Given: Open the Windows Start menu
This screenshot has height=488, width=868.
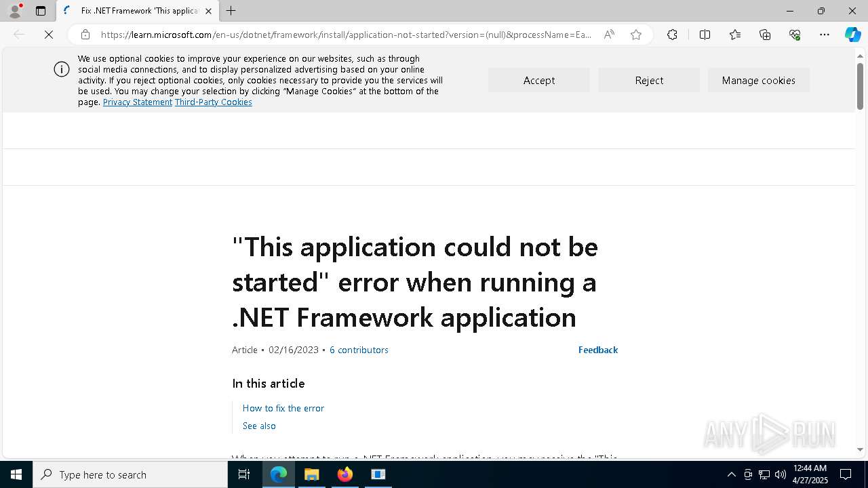Looking at the screenshot, I should point(16,474).
